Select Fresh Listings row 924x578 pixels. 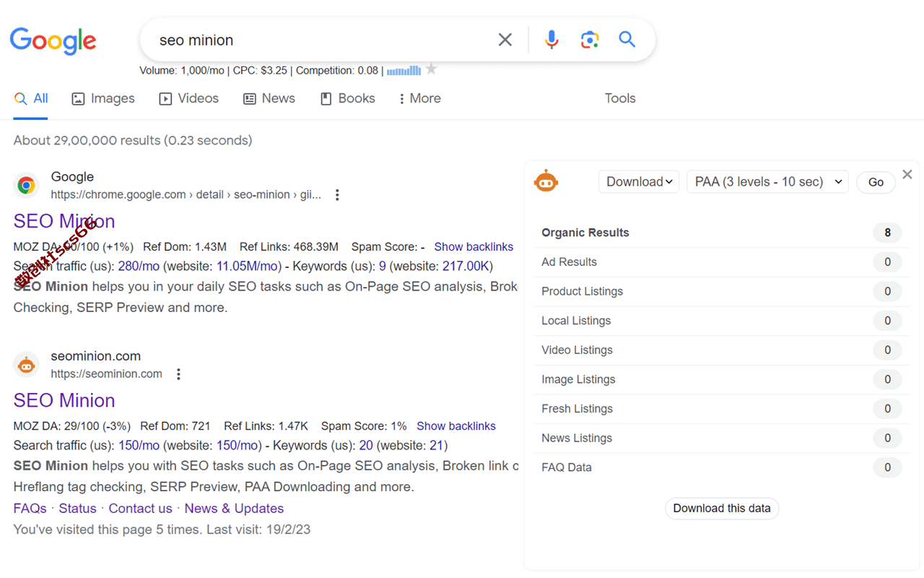pyautogui.click(x=722, y=409)
